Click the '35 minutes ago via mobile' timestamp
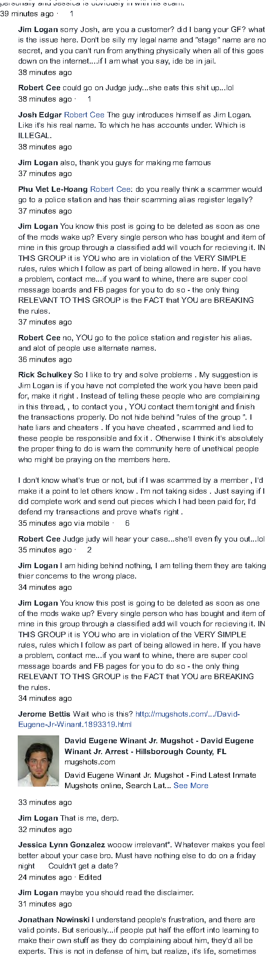 (x=64, y=523)
